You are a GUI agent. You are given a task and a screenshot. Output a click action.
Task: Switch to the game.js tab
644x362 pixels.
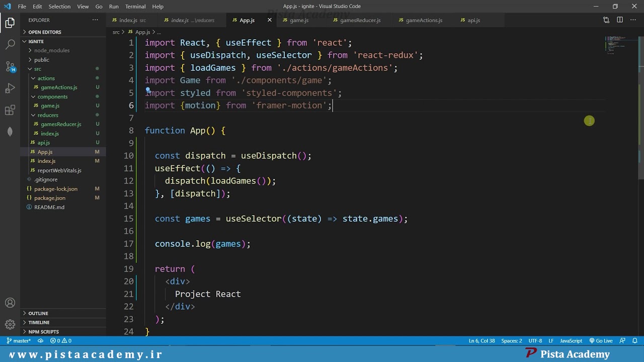(299, 20)
